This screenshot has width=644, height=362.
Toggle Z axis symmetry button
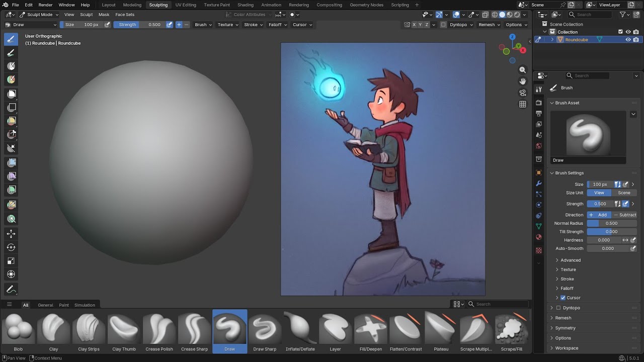tap(427, 25)
